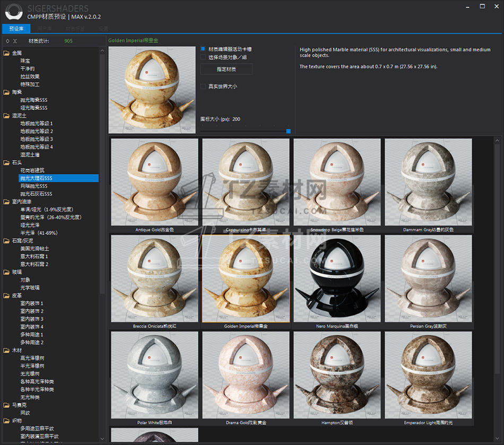
Task: Select the Antique Gold material thumbnail
Action: point(154,182)
